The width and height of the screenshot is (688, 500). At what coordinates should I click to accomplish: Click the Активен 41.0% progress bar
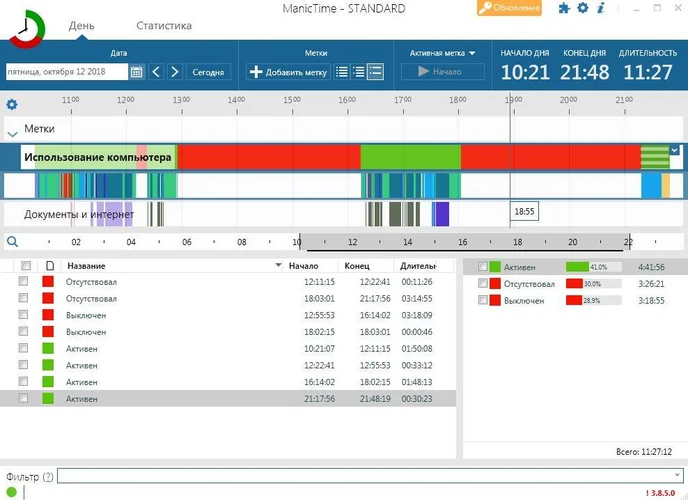click(594, 267)
